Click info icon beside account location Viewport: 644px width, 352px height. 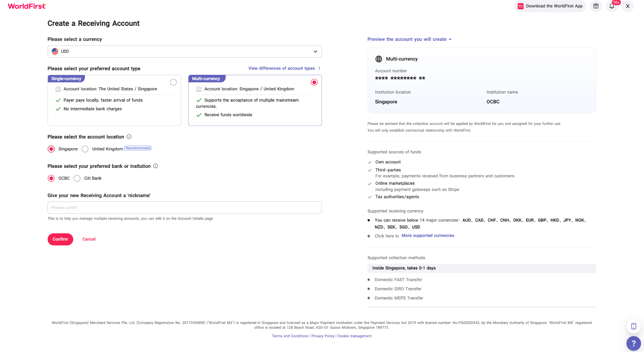[x=129, y=137]
